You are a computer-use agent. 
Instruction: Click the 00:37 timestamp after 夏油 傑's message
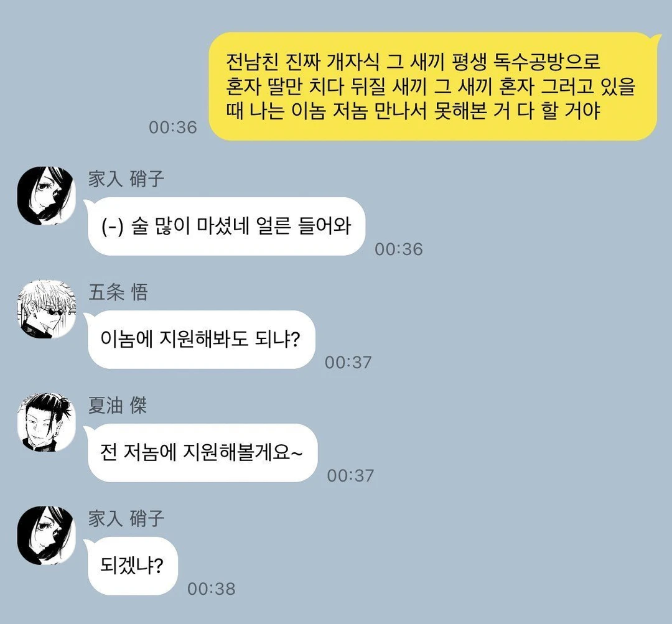coord(350,475)
